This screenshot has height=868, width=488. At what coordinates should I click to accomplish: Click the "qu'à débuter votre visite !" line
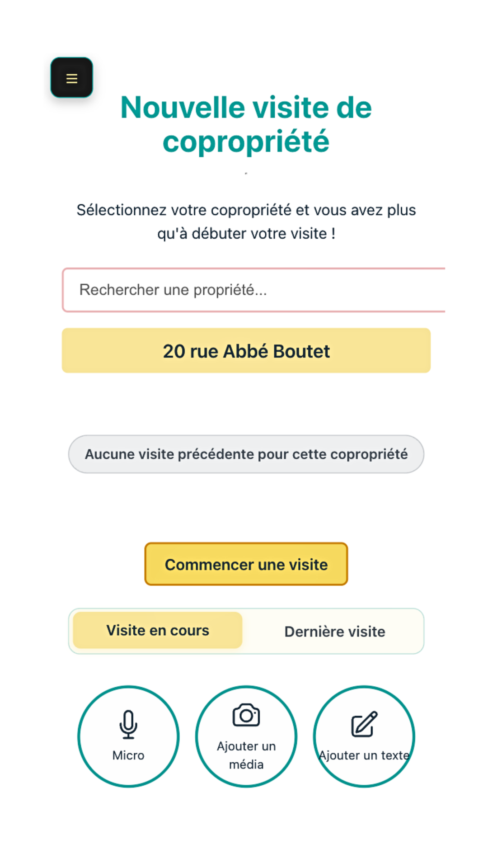[246, 234]
